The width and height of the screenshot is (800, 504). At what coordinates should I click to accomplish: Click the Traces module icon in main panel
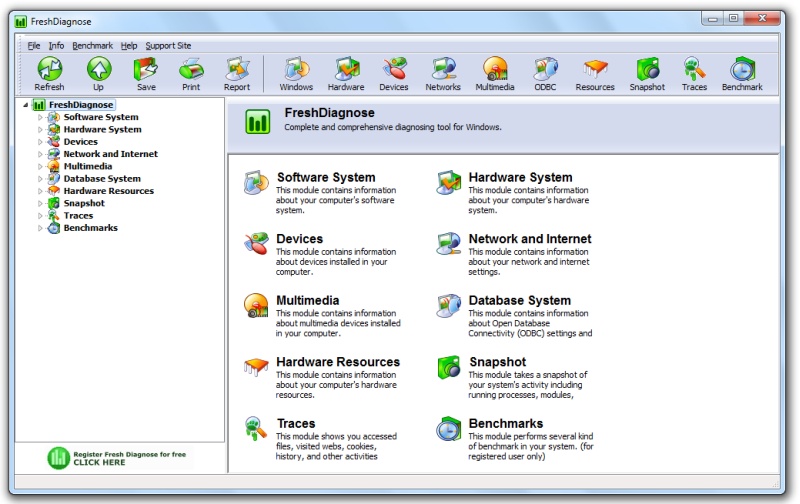click(x=256, y=428)
